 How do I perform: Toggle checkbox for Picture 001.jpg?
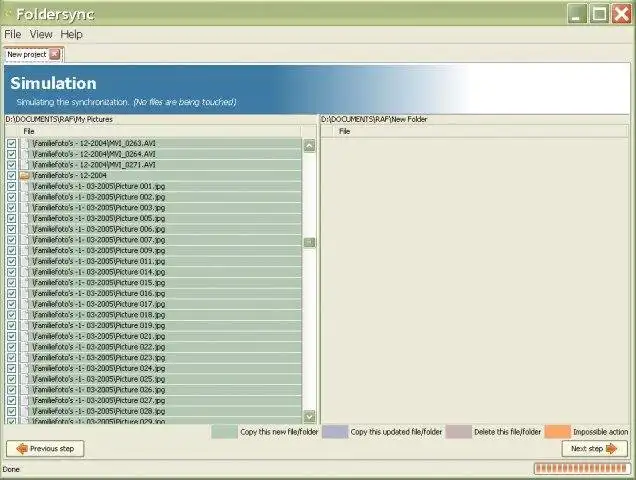[11, 186]
